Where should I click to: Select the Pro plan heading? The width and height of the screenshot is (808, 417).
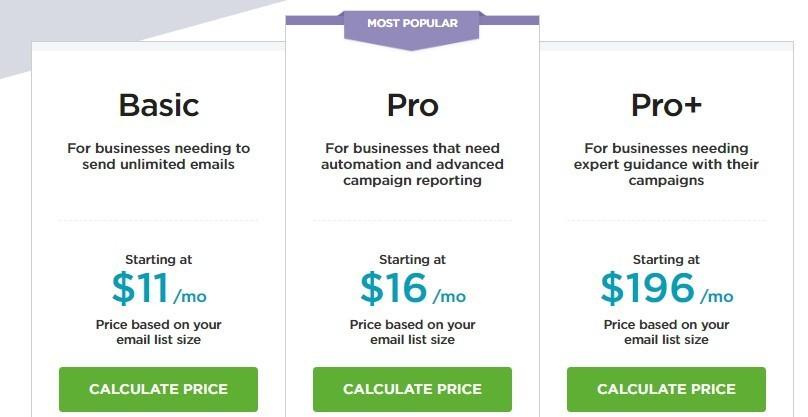coord(412,105)
